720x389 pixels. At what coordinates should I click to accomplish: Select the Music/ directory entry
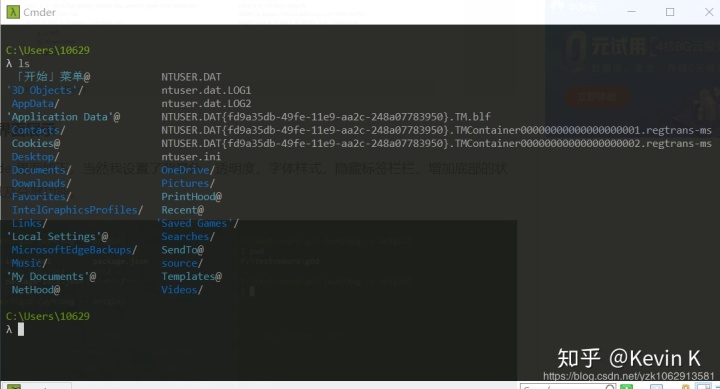pos(29,263)
